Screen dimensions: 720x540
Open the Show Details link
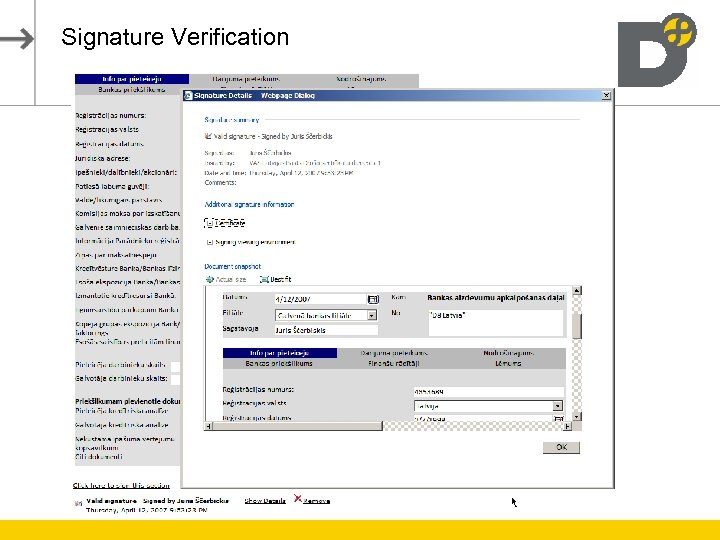[x=265, y=501]
